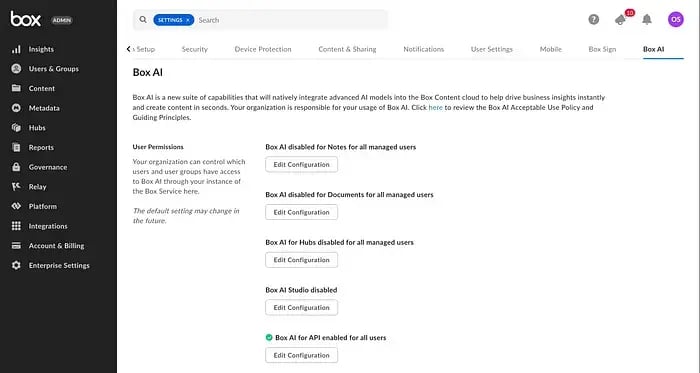Open Governance in the sidebar

click(x=48, y=167)
